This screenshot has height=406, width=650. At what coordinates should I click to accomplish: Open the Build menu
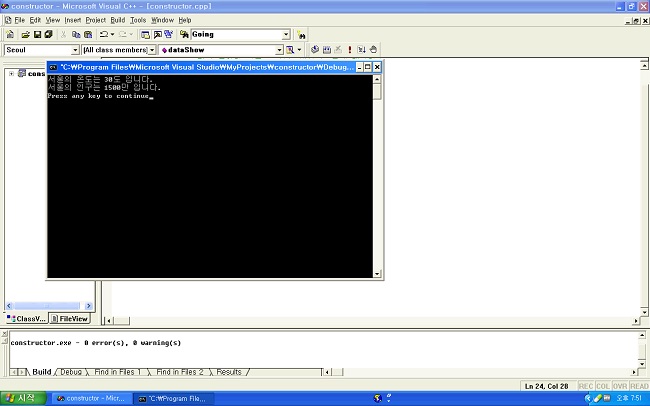pyautogui.click(x=118, y=20)
